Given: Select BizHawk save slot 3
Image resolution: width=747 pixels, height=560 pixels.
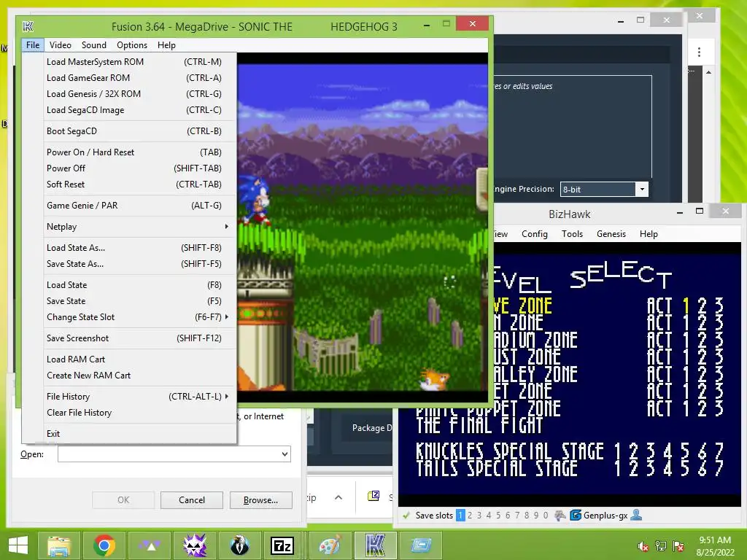Looking at the screenshot, I should [x=479, y=516].
